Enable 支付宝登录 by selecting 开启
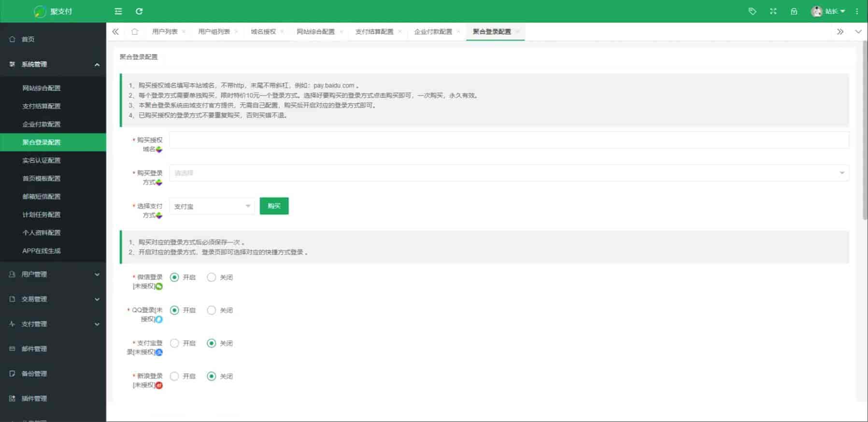Viewport: 868px width, 422px height. [x=174, y=343]
